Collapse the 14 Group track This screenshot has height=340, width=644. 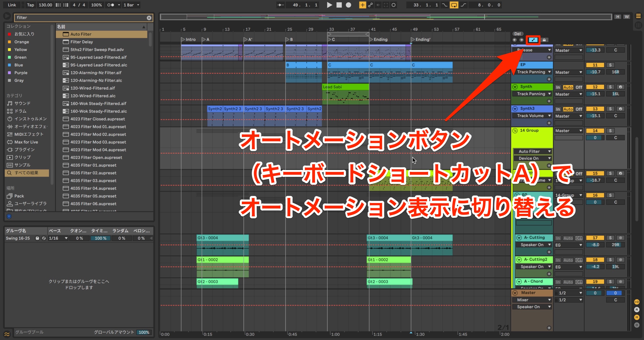click(515, 130)
